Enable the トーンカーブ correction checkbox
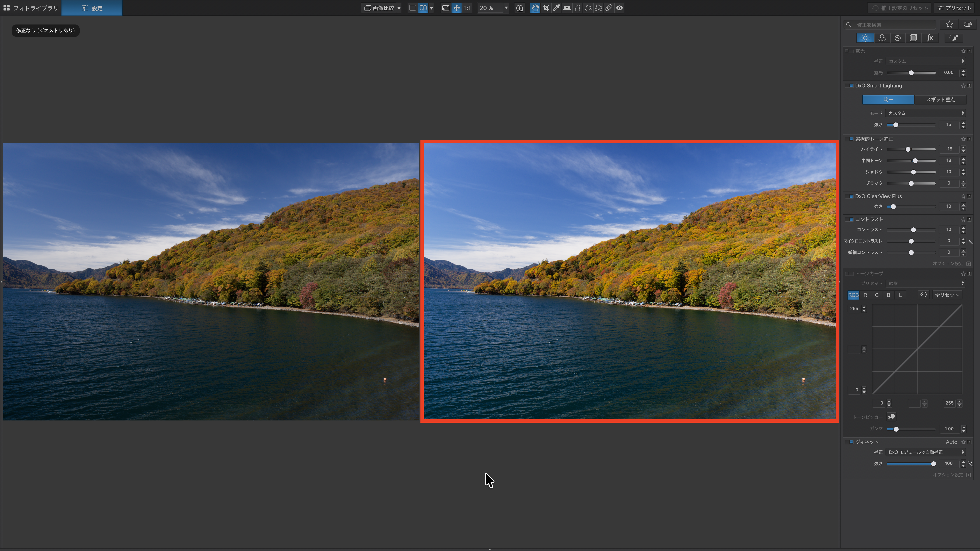 849,273
